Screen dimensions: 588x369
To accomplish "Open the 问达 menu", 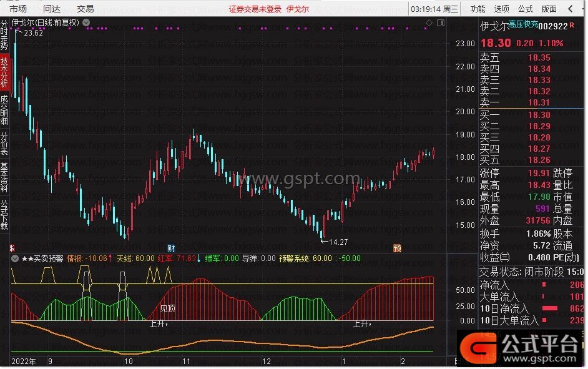I will [x=52, y=9].
